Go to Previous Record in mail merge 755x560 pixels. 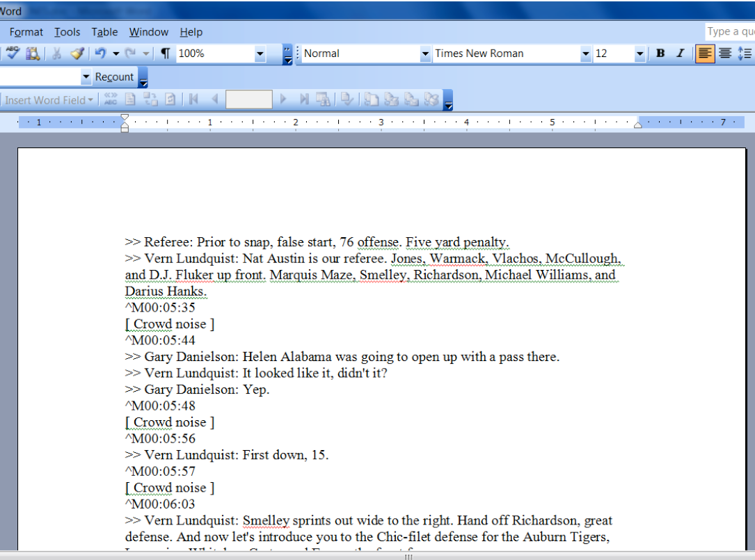pos(215,99)
